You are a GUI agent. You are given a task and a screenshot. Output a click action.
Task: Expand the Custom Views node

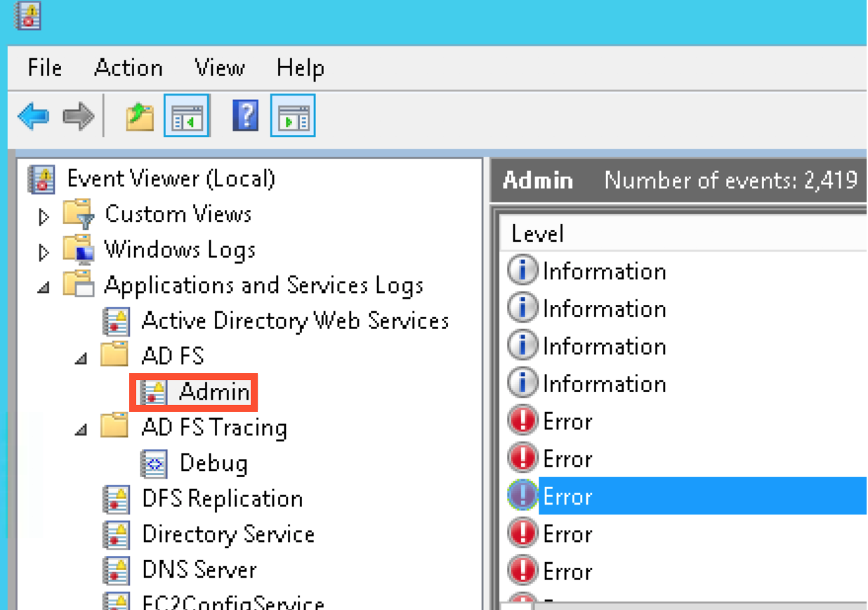pos(44,216)
